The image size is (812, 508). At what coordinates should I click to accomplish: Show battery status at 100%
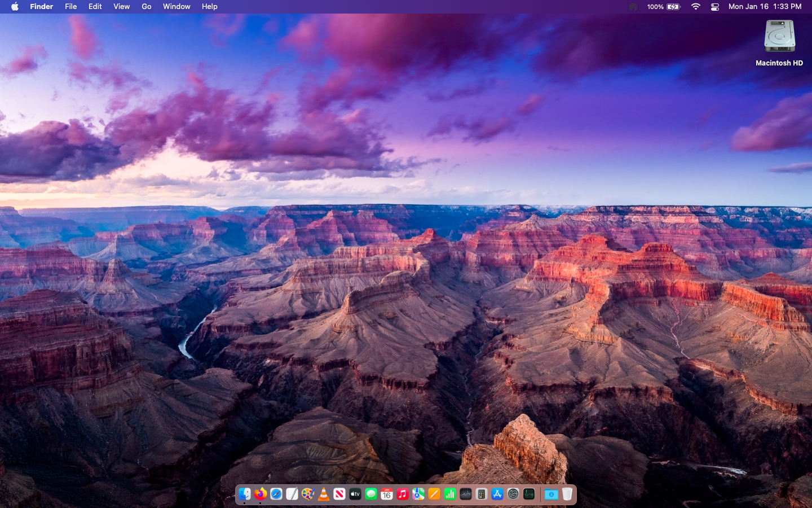664,7
